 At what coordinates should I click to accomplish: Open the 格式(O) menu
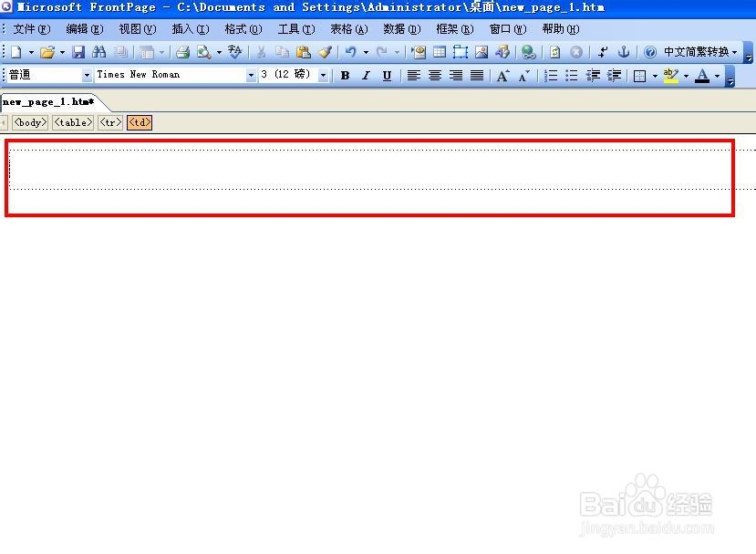point(243,29)
